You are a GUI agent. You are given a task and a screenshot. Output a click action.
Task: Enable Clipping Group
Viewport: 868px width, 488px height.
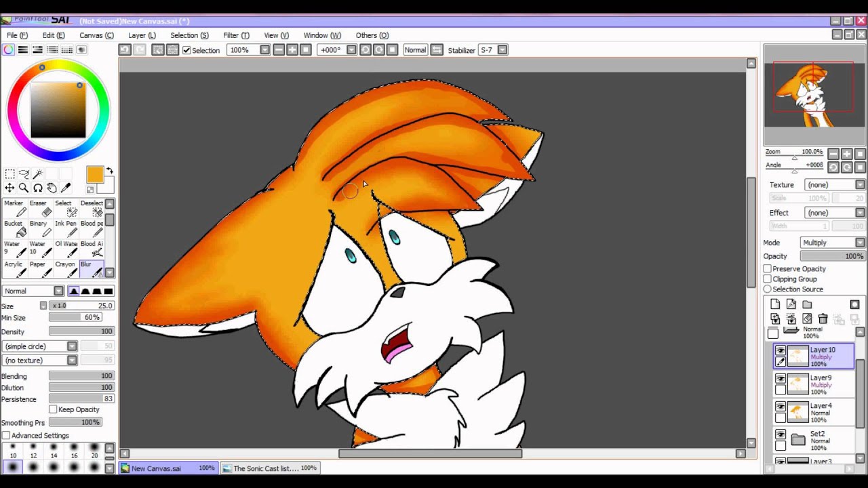[768, 279]
